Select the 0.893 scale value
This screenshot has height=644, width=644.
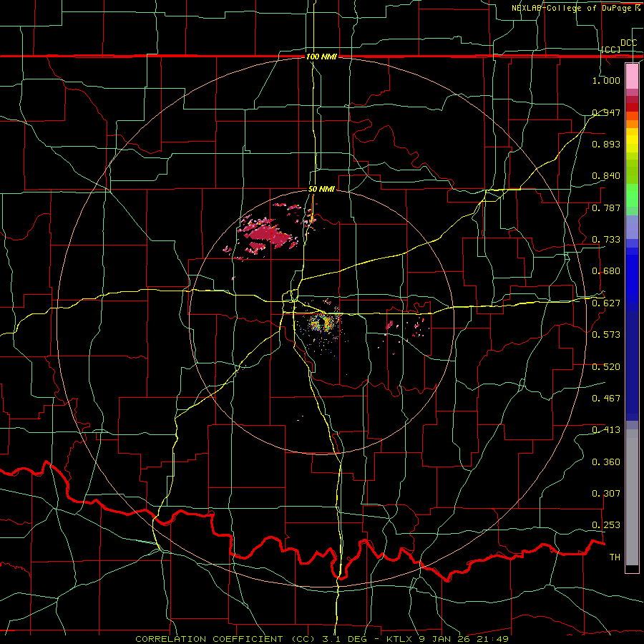606,144
